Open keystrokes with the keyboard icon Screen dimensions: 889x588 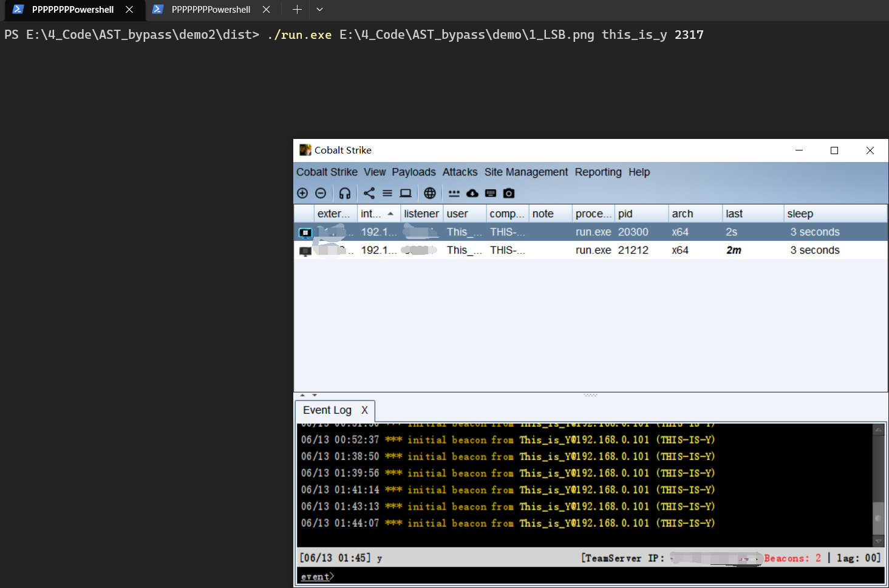(x=491, y=193)
